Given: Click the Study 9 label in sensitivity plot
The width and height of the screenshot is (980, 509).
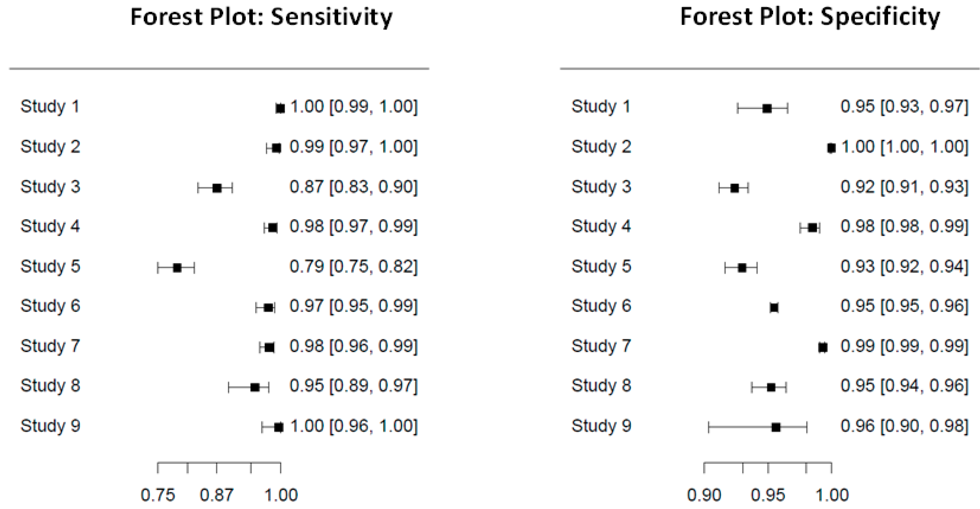Looking at the screenshot, I should tap(50, 426).
